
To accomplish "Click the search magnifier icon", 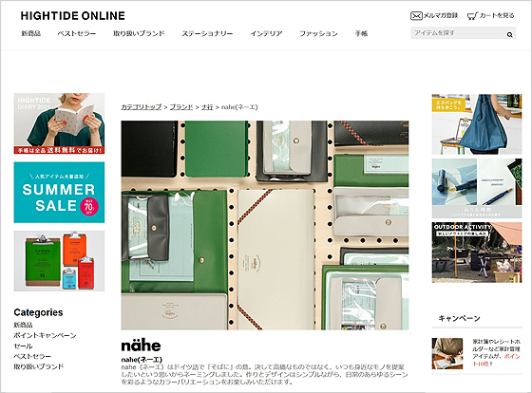I will pos(509,34).
